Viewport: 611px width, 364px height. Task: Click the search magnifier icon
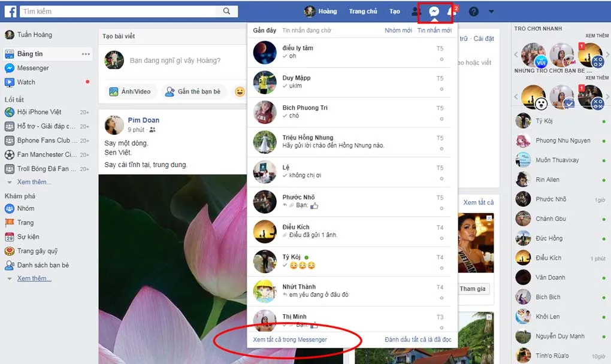(226, 10)
